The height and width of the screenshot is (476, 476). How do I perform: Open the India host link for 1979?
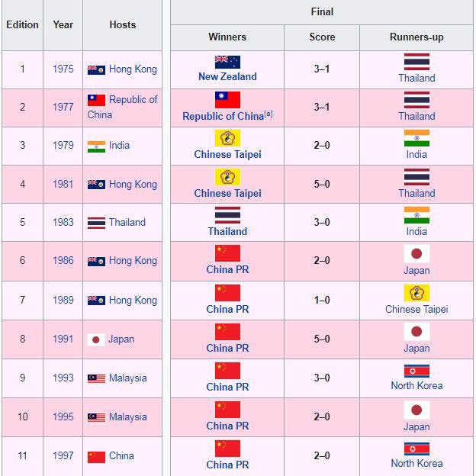pos(119,145)
